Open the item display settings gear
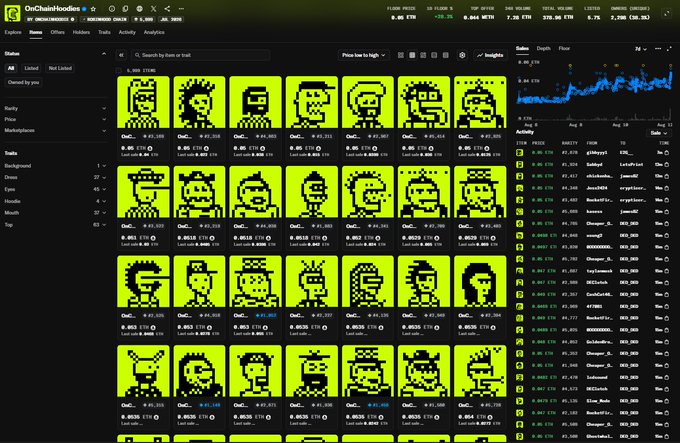This screenshot has height=443, width=680. coord(462,55)
